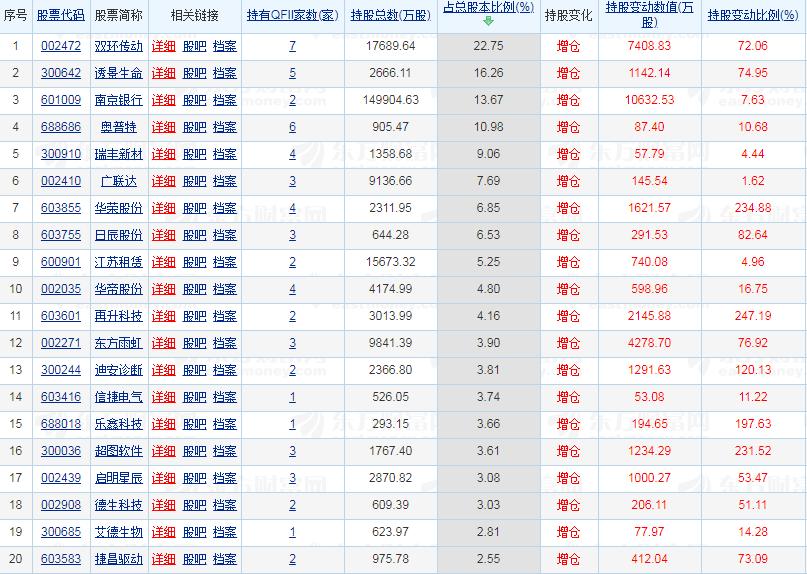Image resolution: width=807 pixels, height=574 pixels.
Task: Sort by the green down-arrow in 占总股本比例 header
Action: pos(488,21)
